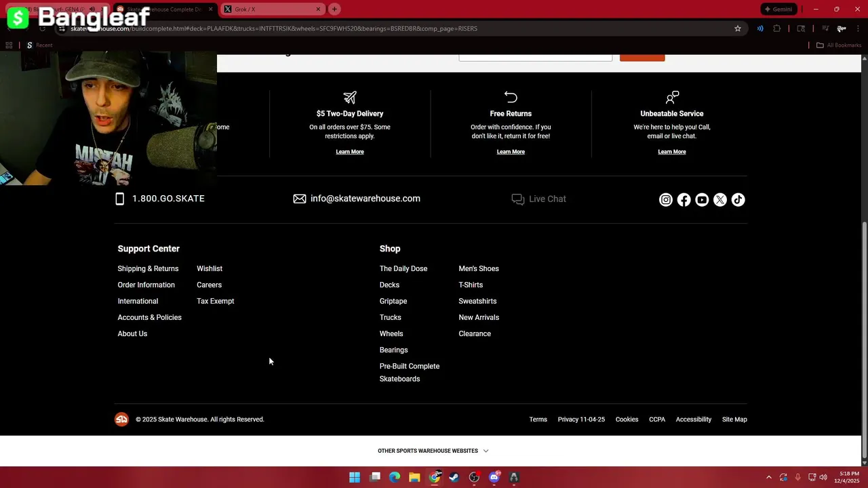Open Accounts & Policies link
Viewport: 868px width, 488px height.
point(149,318)
